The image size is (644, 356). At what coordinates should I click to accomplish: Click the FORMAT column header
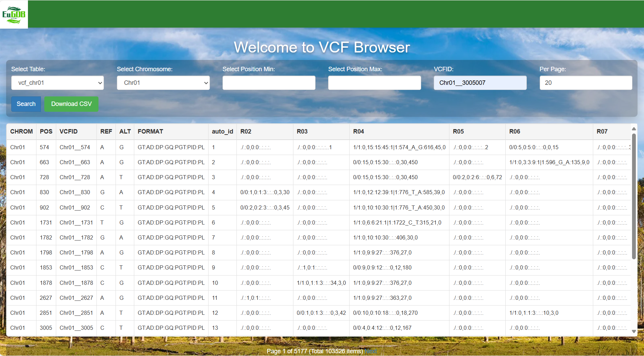coord(150,131)
